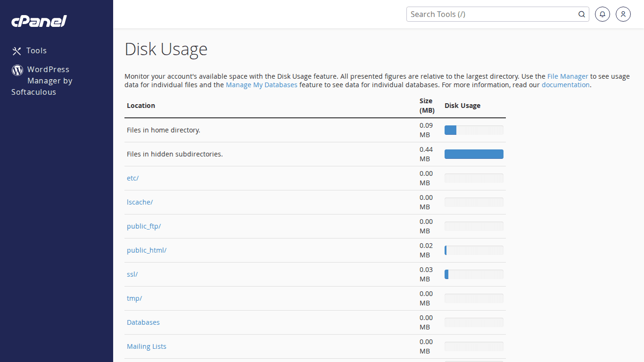
Task: Open the tmp/ directory link
Action: [134, 298]
